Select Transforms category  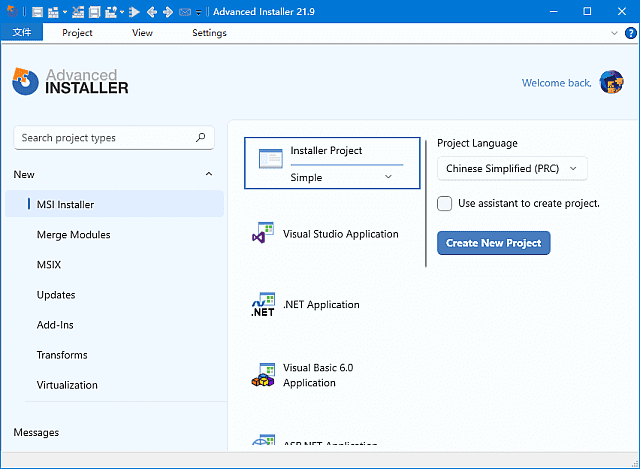[62, 355]
